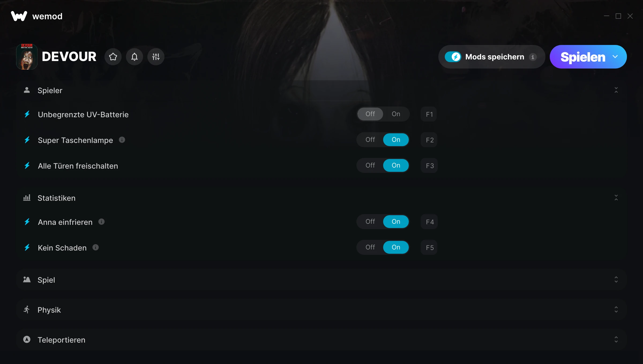This screenshot has width=643, height=364.
Task: Click the info icon next to Anna einfrieren
Action: [101, 222]
